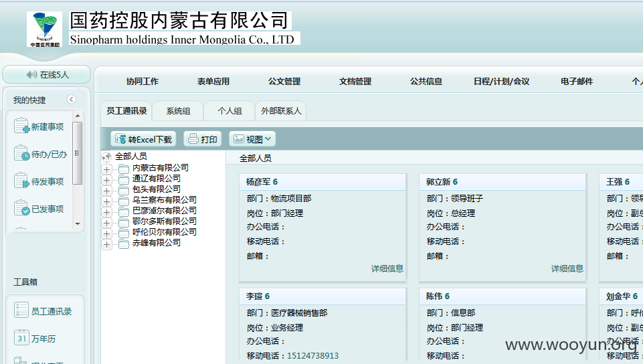This screenshot has height=364, width=643.
Task: Open 日程/计划/会议 menu
Action: 502,81
